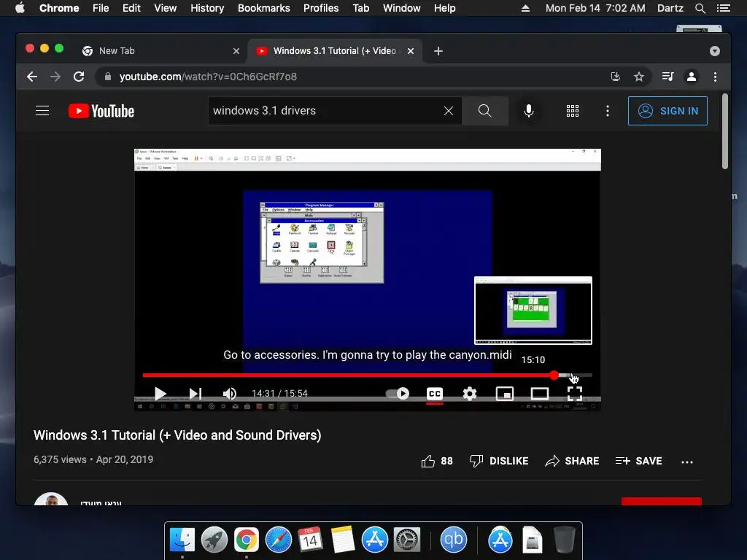Screen dimensions: 747x560
Task: Seek the video progress bar to 15:10
Action: [x=572, y=376]
